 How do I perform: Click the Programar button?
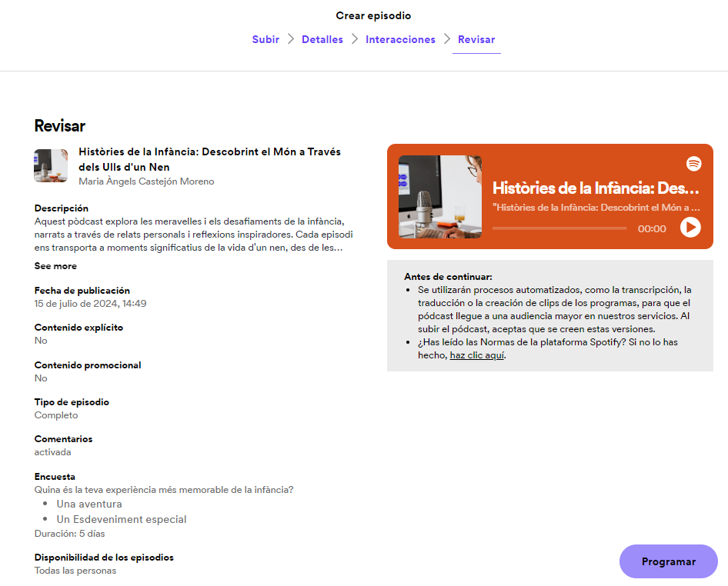pos(669,561)
